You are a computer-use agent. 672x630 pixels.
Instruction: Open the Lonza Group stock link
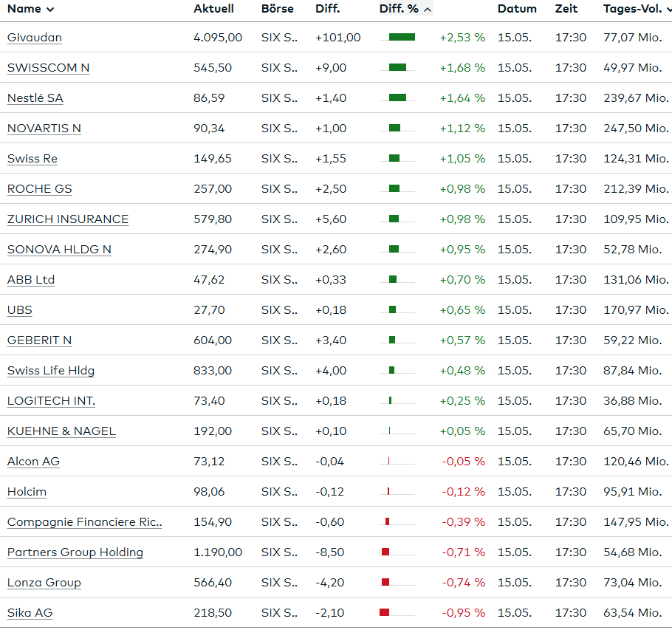pyautogui.click(x=44, y=583)
